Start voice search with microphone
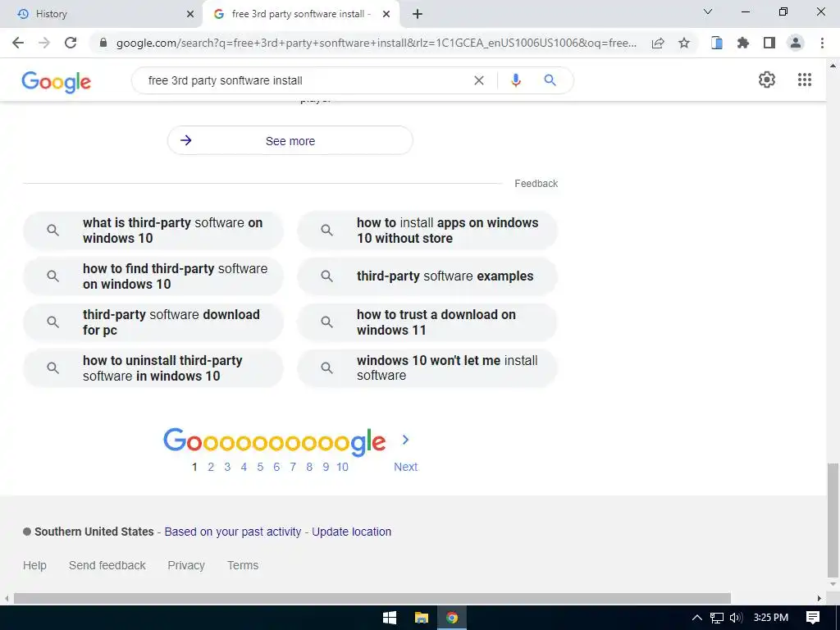The width and height of the screenshot is (840, 630). 516,80
